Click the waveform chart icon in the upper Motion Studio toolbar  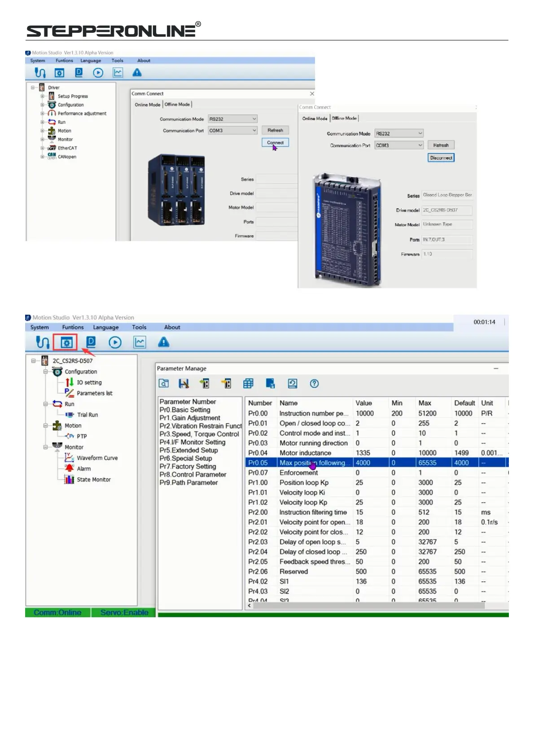[118, 73]
